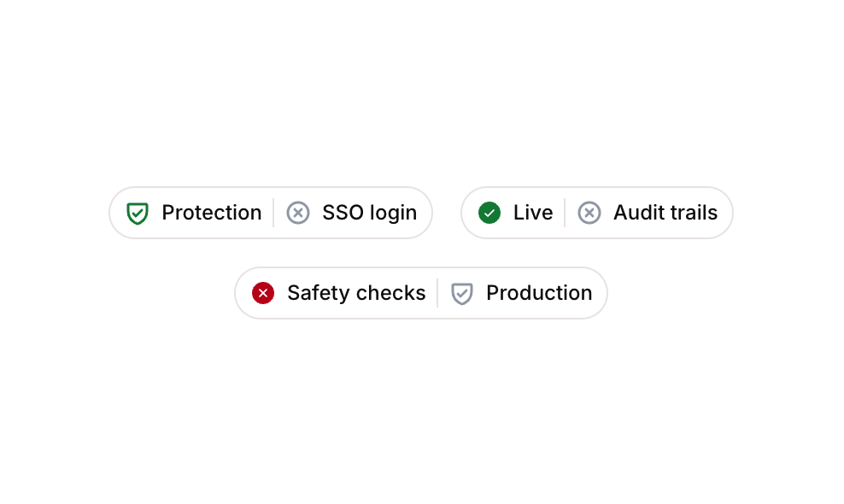Click the red X circle beside Safety checks
Screen dimensions: 844x504
click(263, 293)
